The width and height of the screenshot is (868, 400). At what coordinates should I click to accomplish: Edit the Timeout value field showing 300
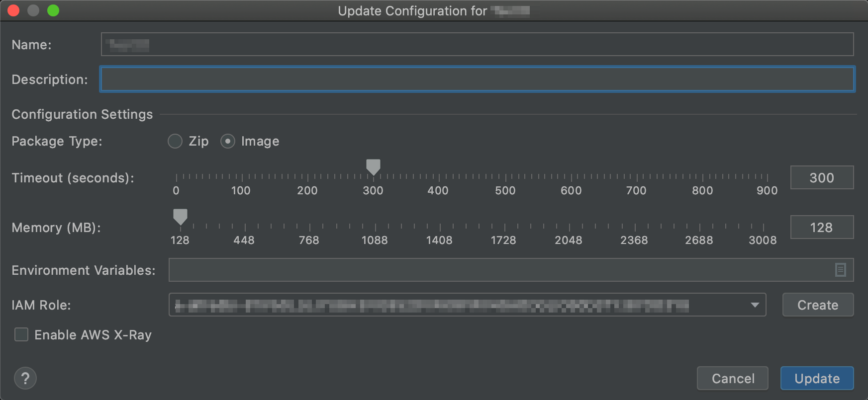[x=822, y=177]
